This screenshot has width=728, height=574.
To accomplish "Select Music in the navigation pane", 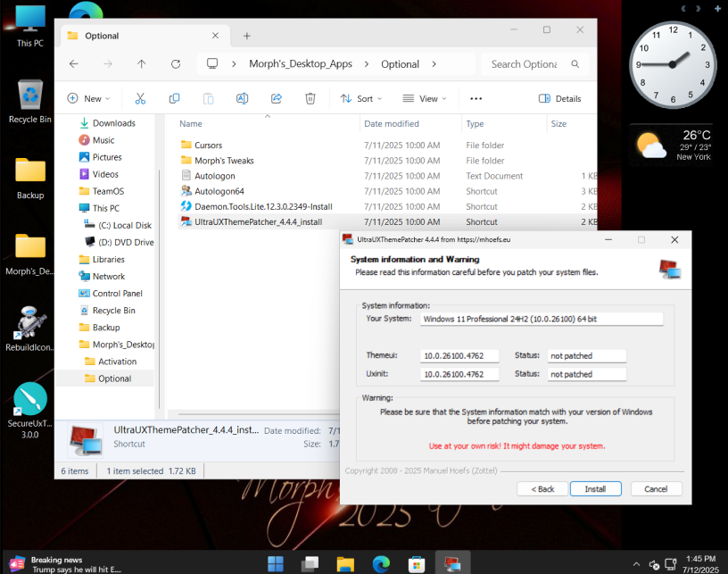I will (x=96, y=140).
